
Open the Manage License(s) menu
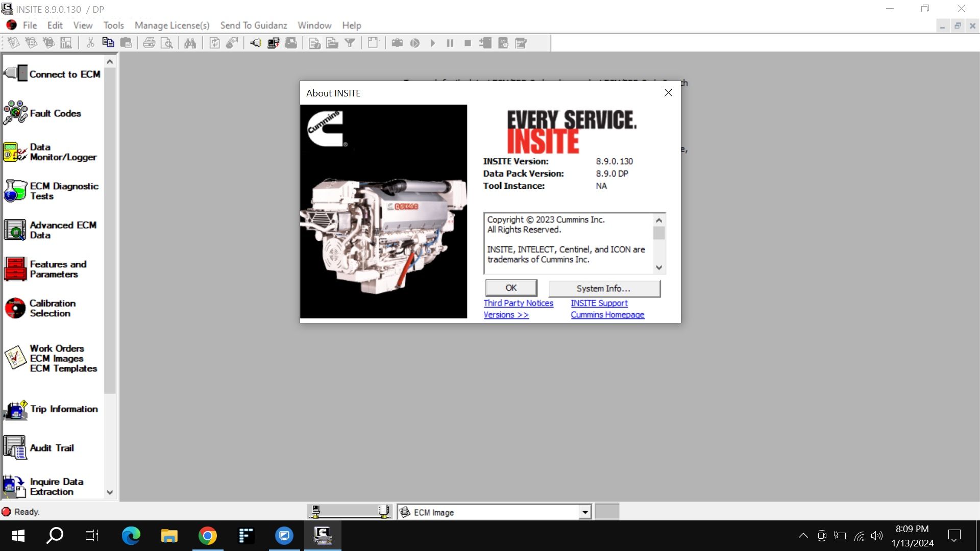pos(172,25)
